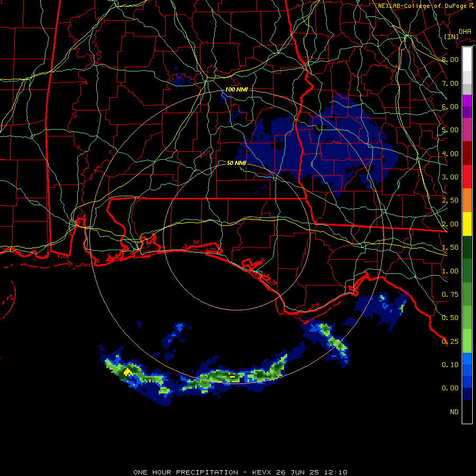Select the black ND swatch at legend bottom
This screenshot has height=476, width=476.
click(467, 411)
